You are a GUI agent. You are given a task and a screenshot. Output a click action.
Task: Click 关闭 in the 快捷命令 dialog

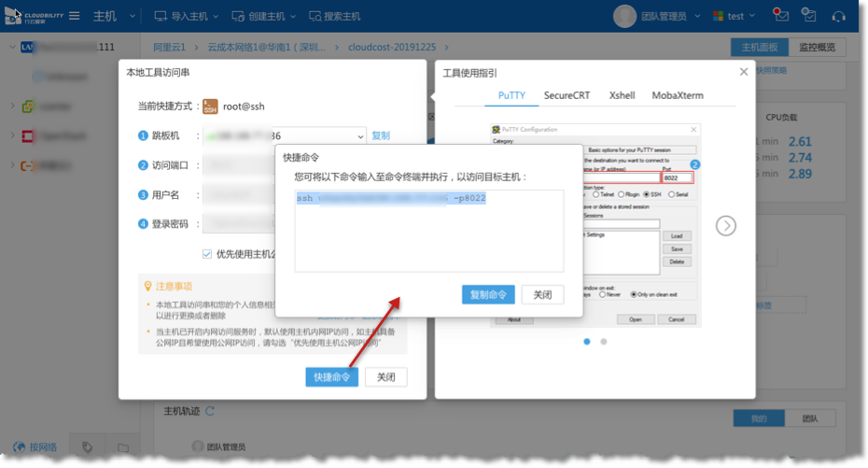point(542,294)
